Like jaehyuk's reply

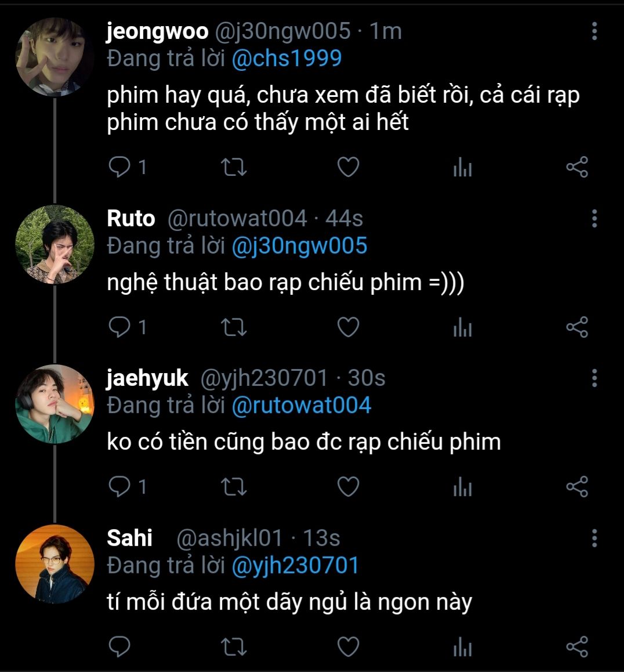click(x=348, y=487)
